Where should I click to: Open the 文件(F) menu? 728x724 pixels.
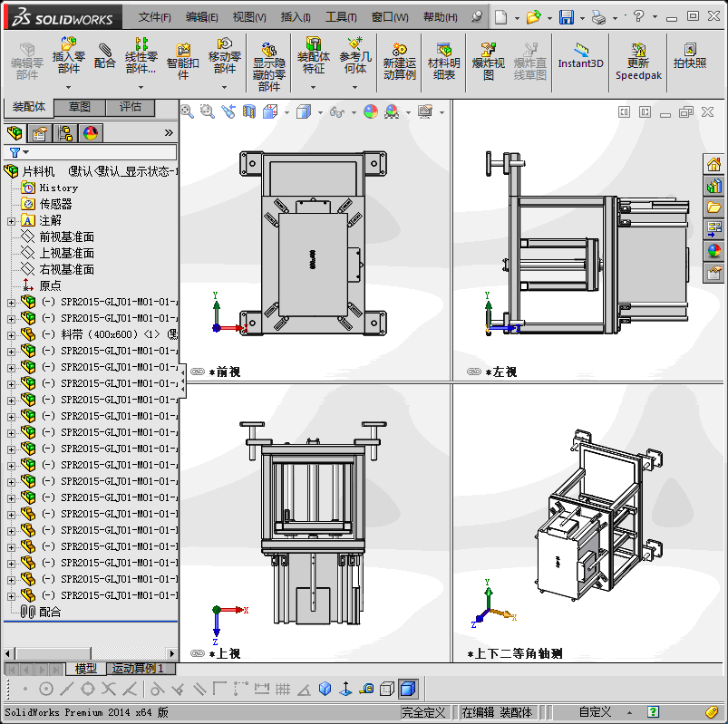pyautogui.click(x=155, y=17)
